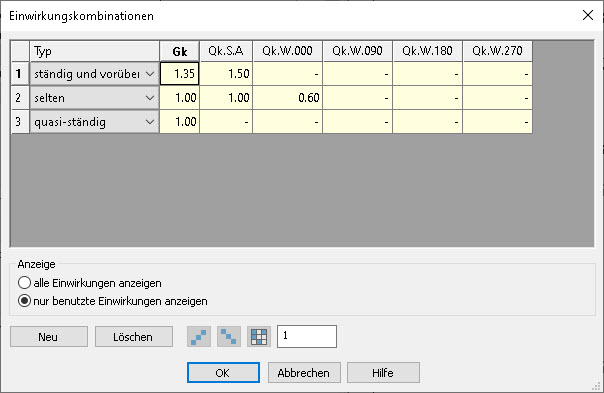This screenshot has width=604, height=393.
Task: Click the Gk column header
Action: coord(180,51)
